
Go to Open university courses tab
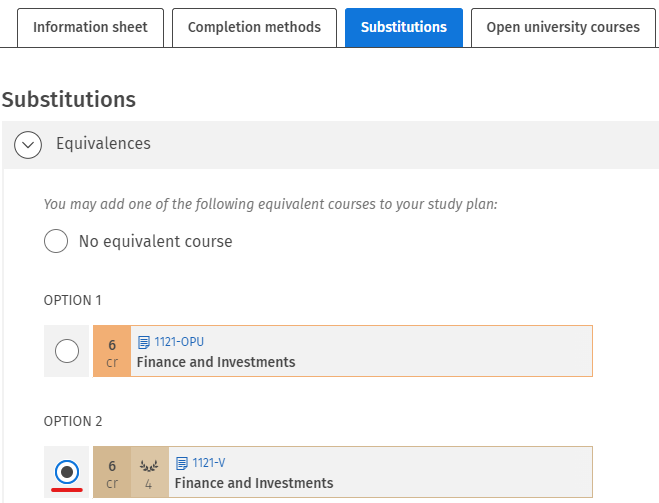pyautogui.click(x=562, y=27)
